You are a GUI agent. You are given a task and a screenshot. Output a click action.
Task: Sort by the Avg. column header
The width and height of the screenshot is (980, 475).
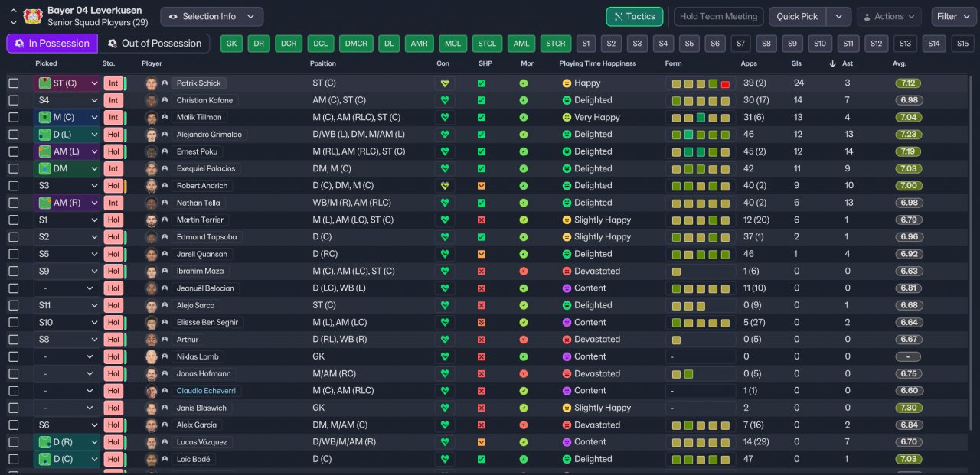coord(899,63)
